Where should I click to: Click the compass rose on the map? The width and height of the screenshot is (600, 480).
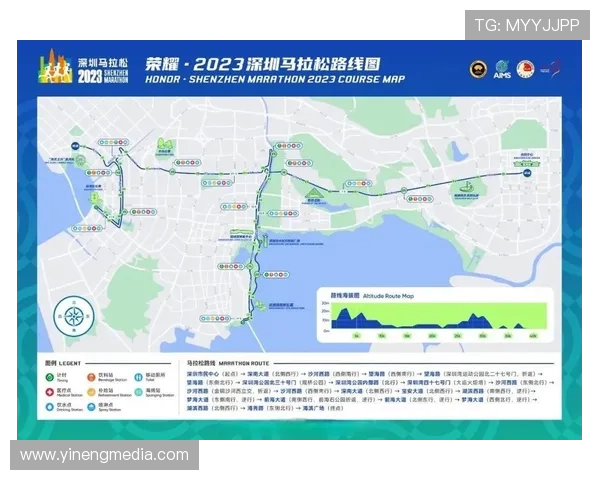click(74, 316)
